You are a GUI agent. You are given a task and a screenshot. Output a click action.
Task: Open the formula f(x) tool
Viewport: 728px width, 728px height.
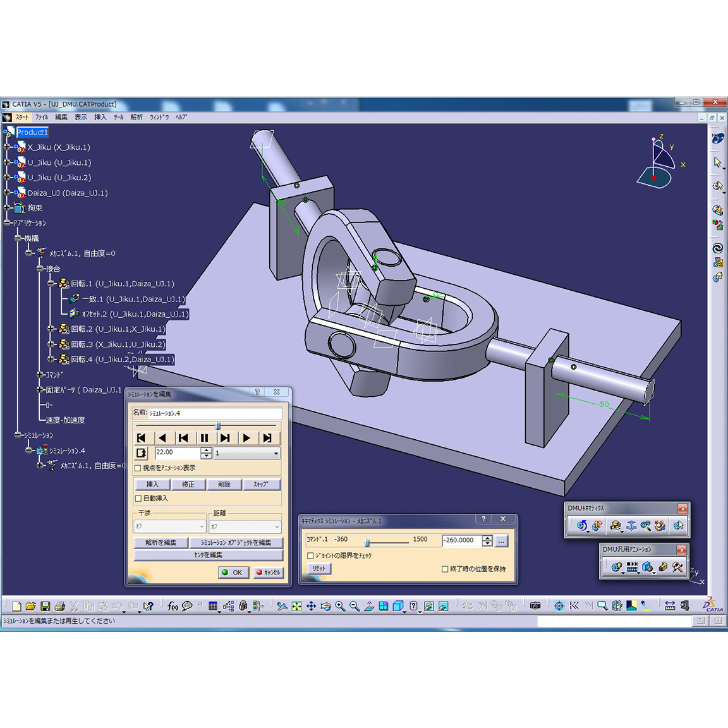173,606
